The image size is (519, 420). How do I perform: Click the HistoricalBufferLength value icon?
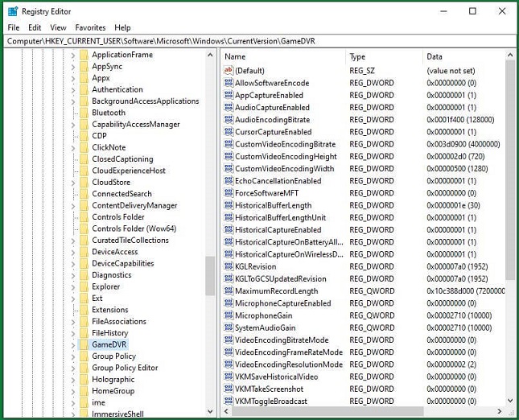(229, 205)
